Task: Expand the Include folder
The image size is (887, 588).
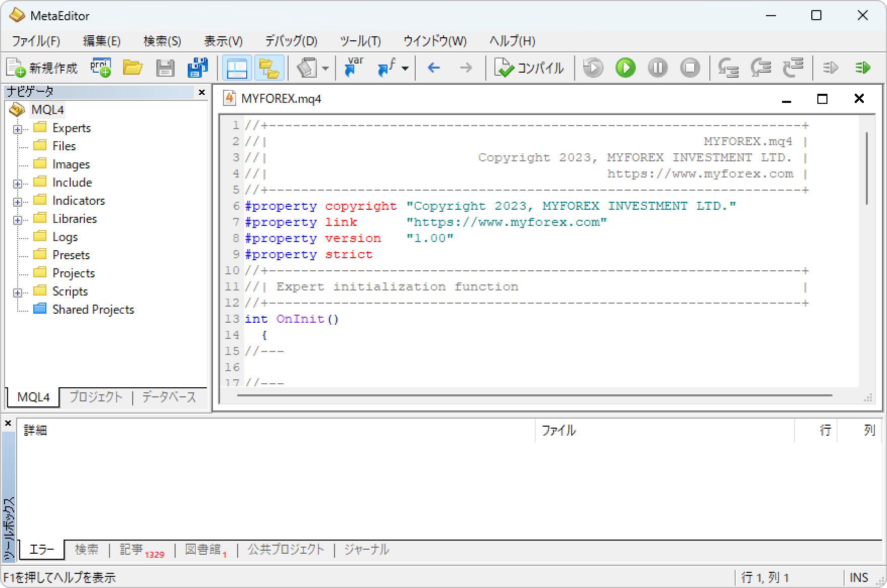Action: click(18, 184)
